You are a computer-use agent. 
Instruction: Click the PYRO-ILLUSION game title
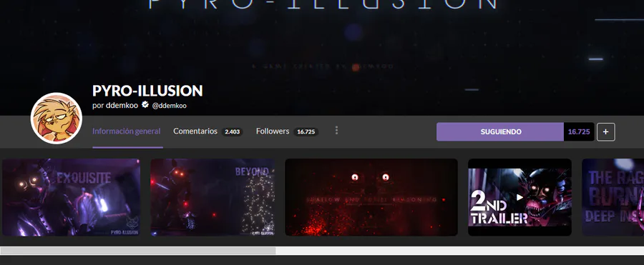click(147, 90)
